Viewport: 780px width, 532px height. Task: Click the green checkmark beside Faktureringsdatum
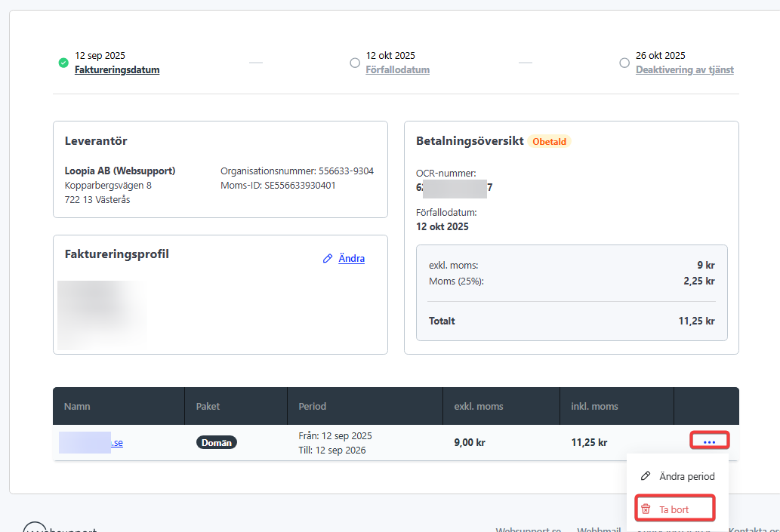click(x=63, y=63)
